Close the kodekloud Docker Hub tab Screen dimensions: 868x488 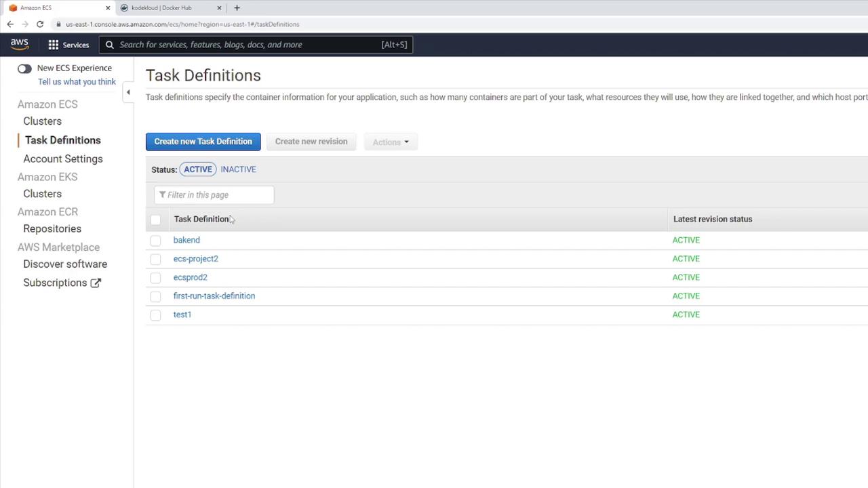219,8
